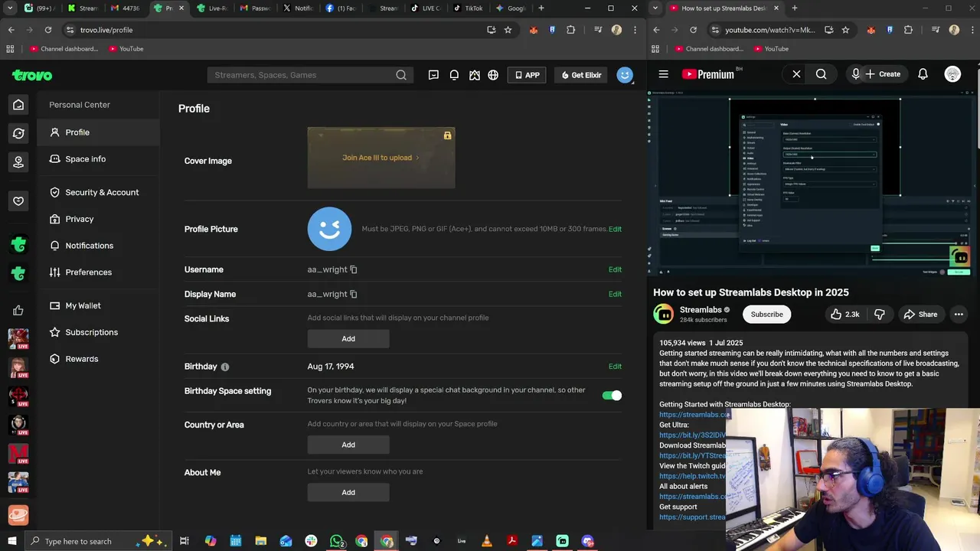Open the Profile section in Personal Center

coord(98,132)
